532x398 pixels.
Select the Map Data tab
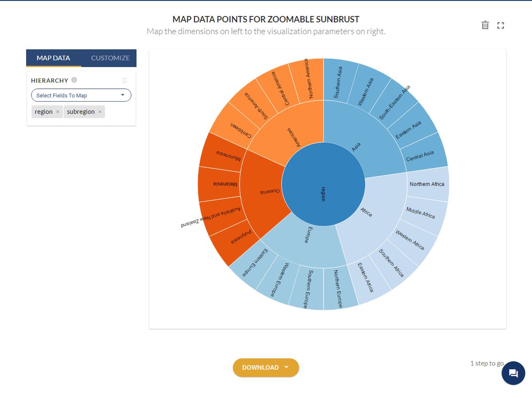coord(53,58)
